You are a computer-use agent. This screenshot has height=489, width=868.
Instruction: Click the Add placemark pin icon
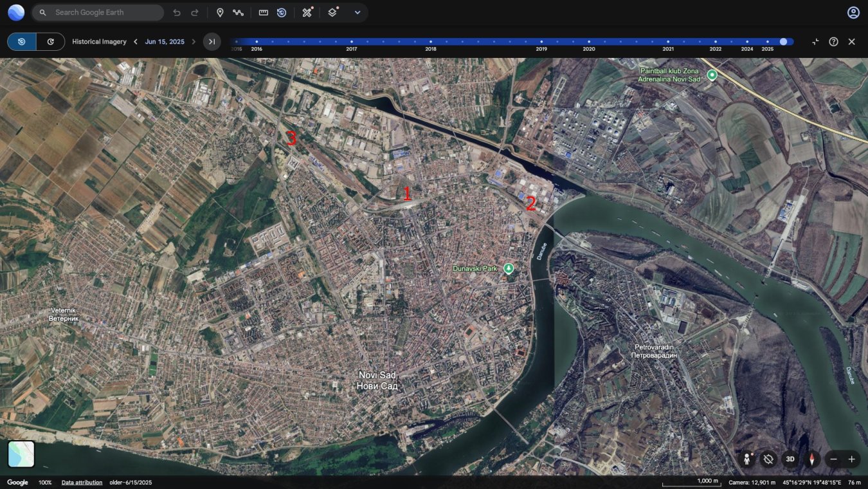click(x=220, y=13)
